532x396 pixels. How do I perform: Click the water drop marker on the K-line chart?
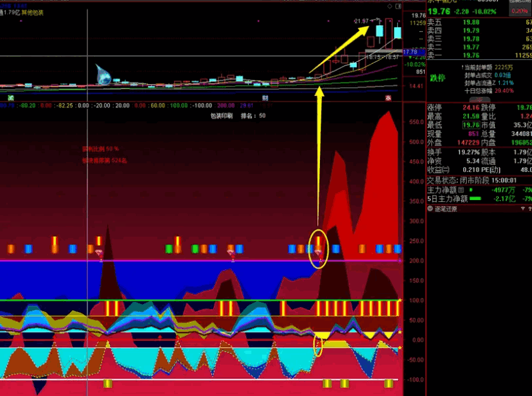pos(103,75)
